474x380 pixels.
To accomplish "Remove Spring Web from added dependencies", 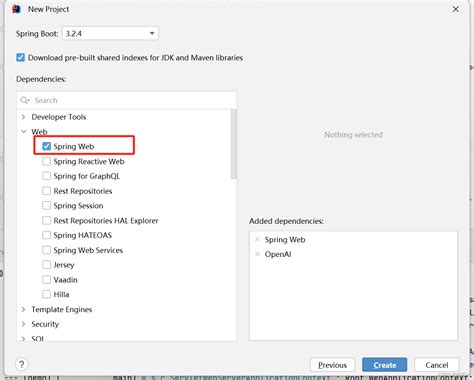I will [257, 239].
